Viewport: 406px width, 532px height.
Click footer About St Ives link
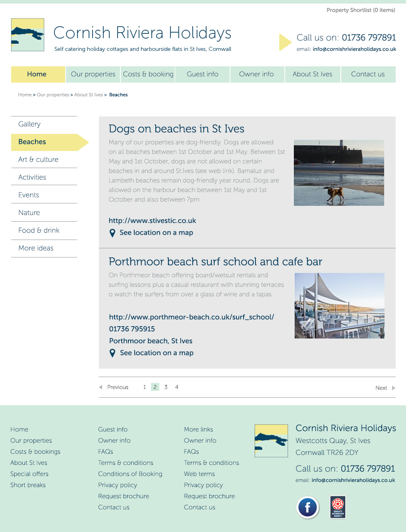pos(29,463)
